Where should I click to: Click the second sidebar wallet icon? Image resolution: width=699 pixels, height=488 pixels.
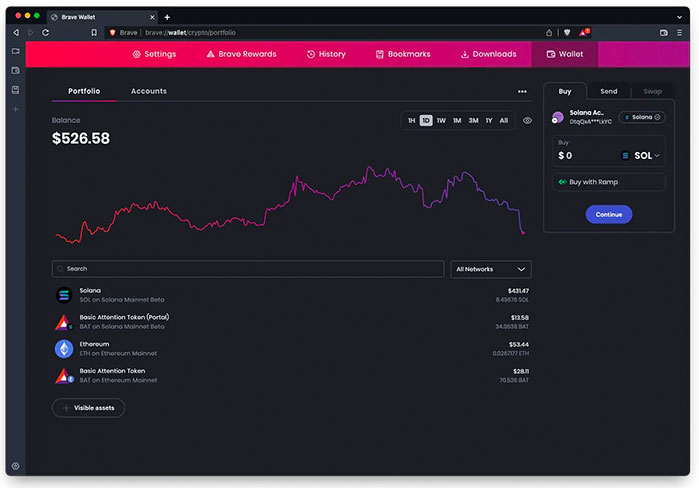click(x=16, y=70)
